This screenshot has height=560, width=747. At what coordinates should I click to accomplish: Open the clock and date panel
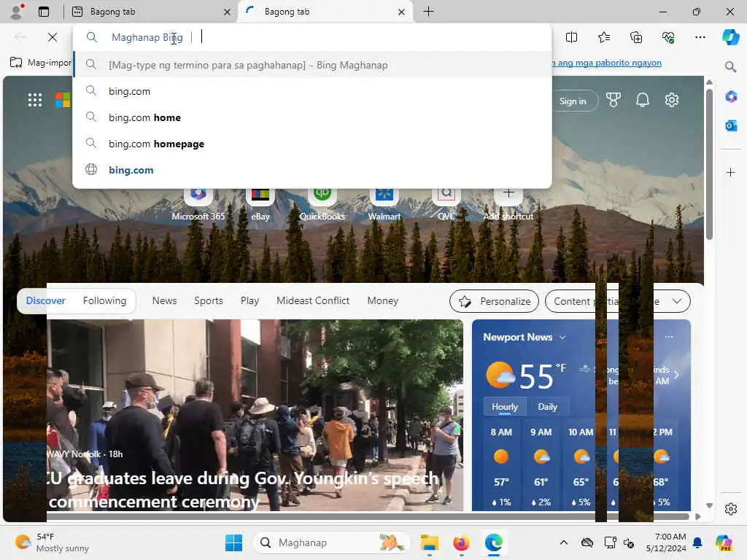tap(666, 542)
